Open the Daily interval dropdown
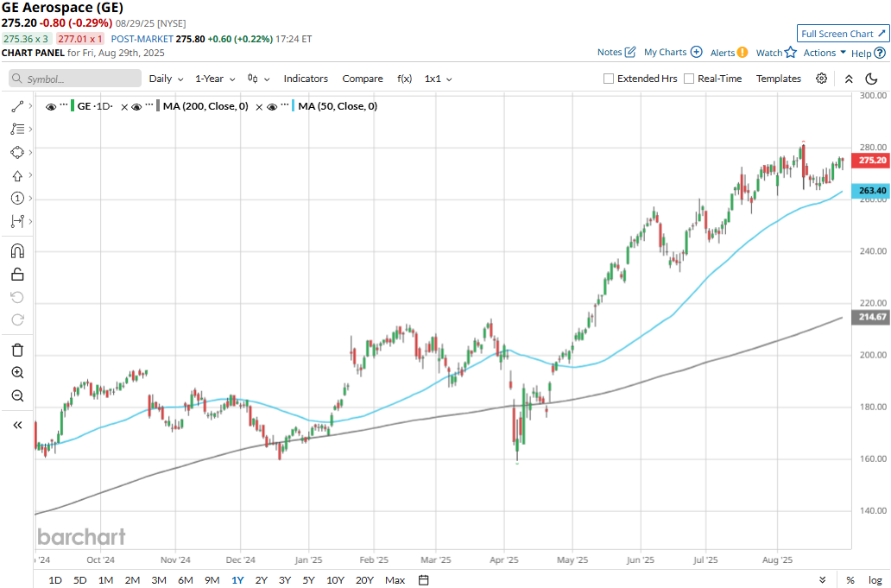The width and height of the screenshot is (891, 588). pos(166,79)
